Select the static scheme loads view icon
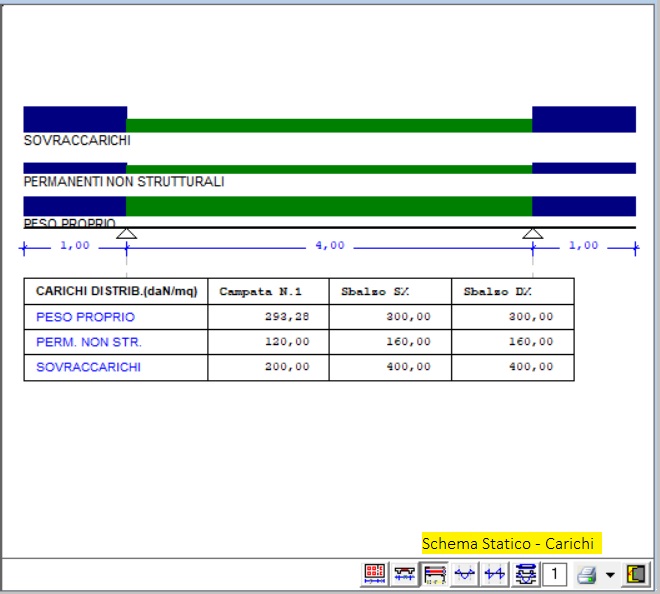Screen dimensions: 660x594 pos(435,574)
